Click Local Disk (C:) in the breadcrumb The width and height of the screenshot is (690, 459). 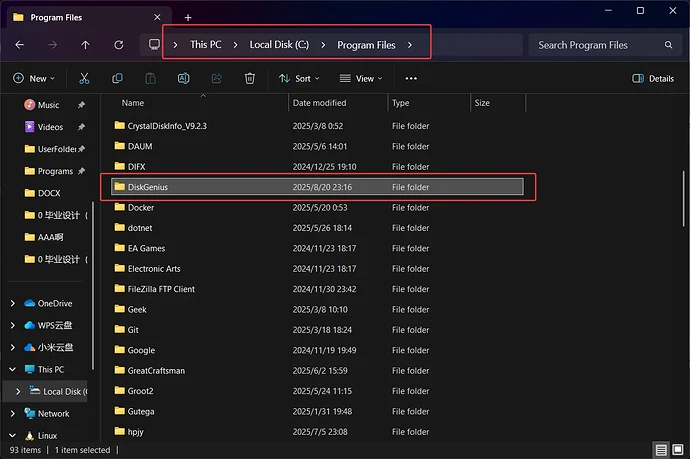(x=282, y=45)
